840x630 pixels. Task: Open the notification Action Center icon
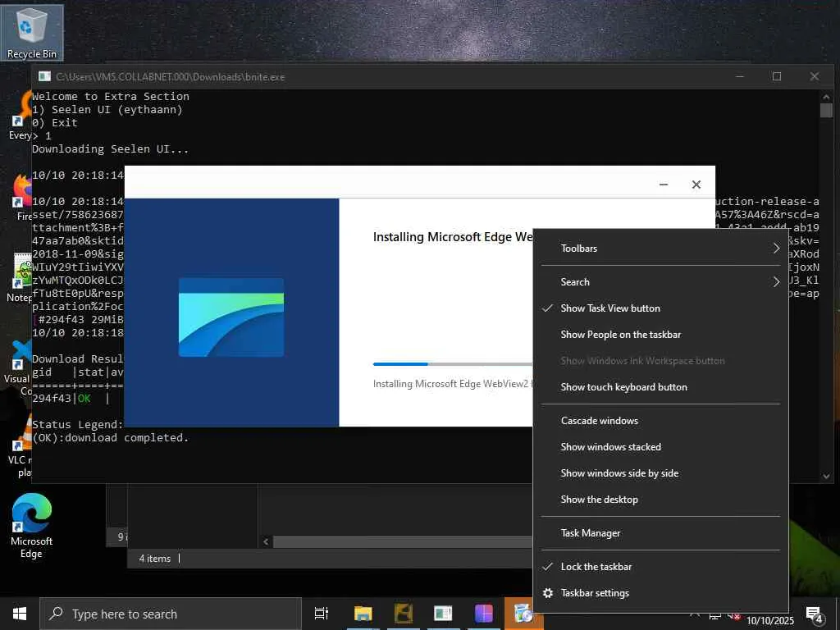click(814, 615)
